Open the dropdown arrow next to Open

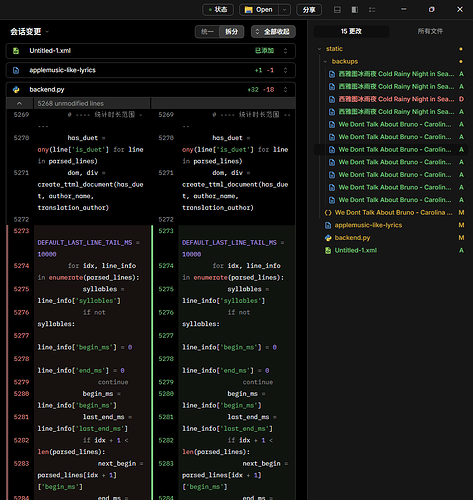(284, 10)
